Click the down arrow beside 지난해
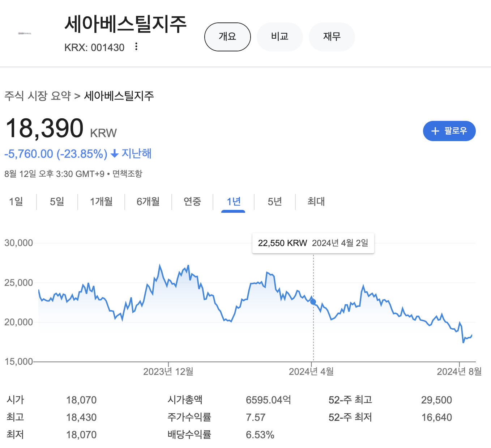491x448 pixels. coord(115,154)
